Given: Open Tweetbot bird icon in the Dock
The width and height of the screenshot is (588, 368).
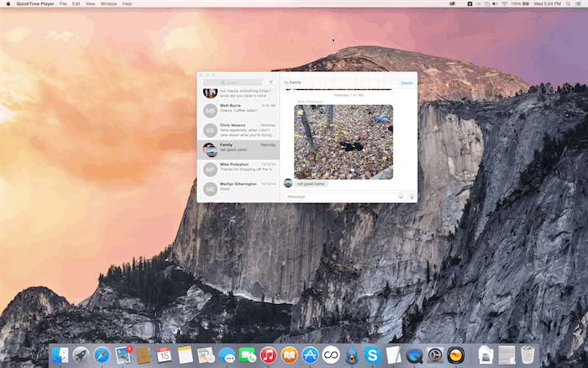Looking at the screenshot, I should (x=352, y=355).
